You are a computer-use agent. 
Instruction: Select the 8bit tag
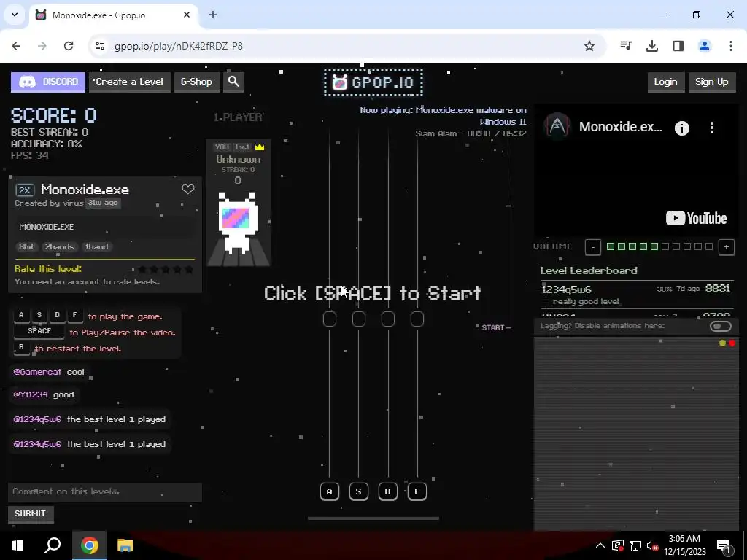tap(26, 246)
